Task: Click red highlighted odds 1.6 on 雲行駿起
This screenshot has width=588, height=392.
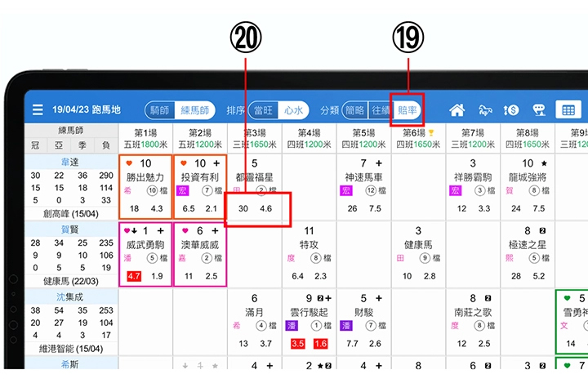Action: point(321,344)
